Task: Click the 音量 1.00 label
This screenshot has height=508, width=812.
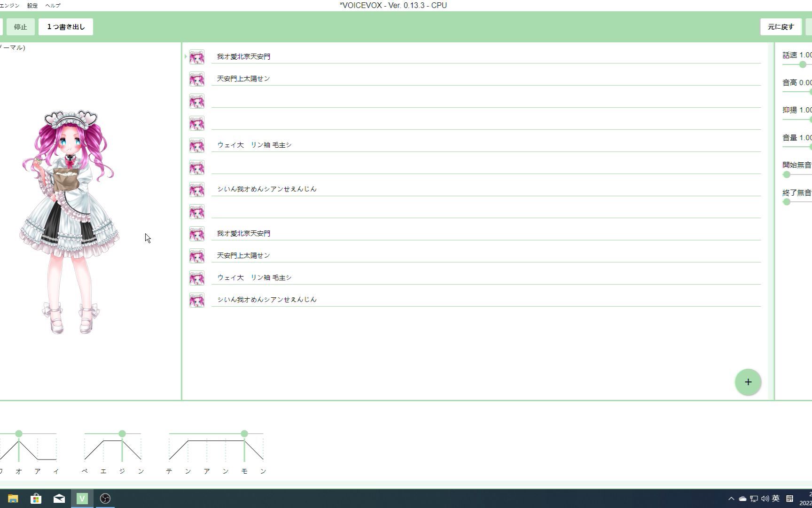Action: pos(797,138)
